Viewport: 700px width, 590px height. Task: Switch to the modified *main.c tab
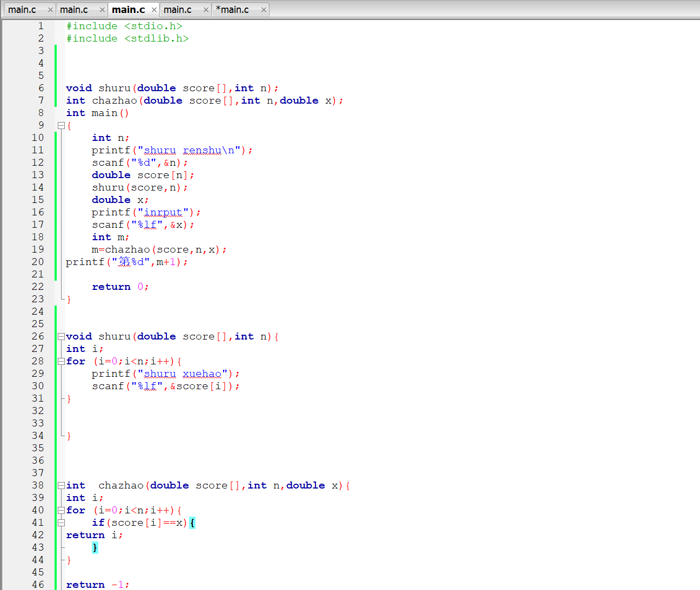(x=232, y=10)
